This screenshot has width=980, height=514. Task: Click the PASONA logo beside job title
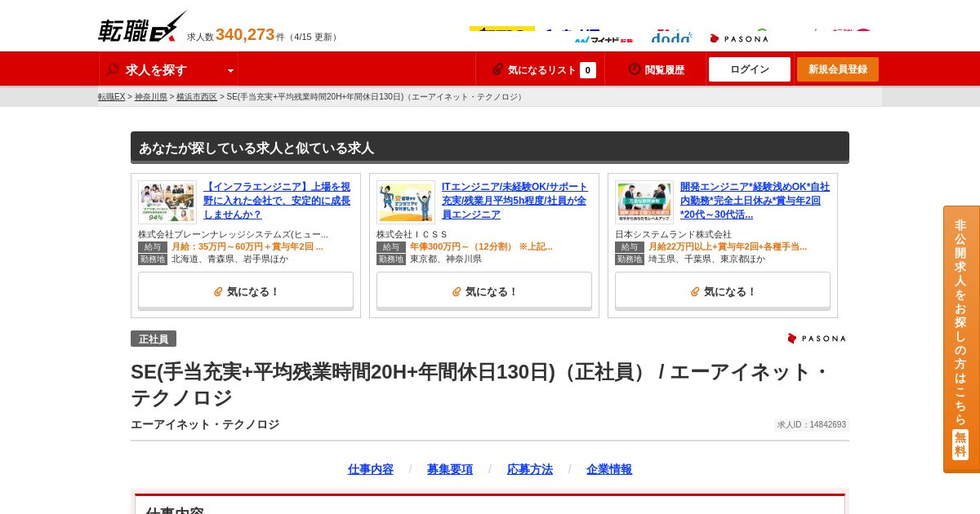(817, 339)
